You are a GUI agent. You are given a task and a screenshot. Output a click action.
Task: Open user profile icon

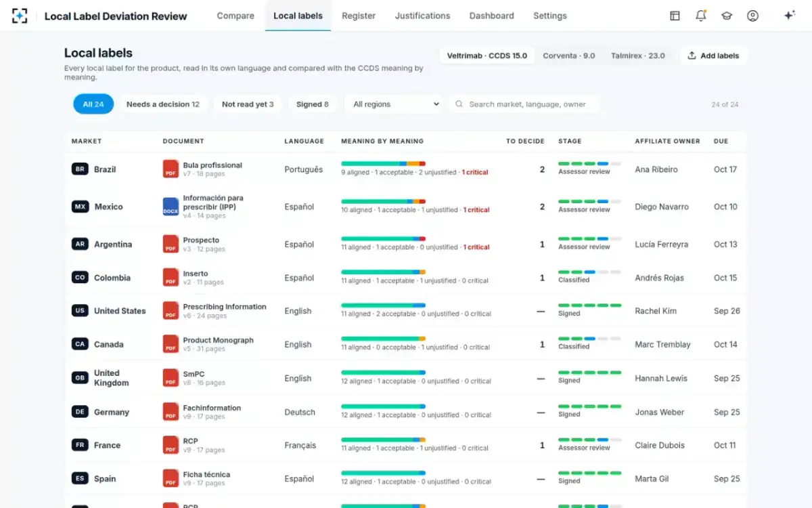pyautogui.click(x=752, y=16)
